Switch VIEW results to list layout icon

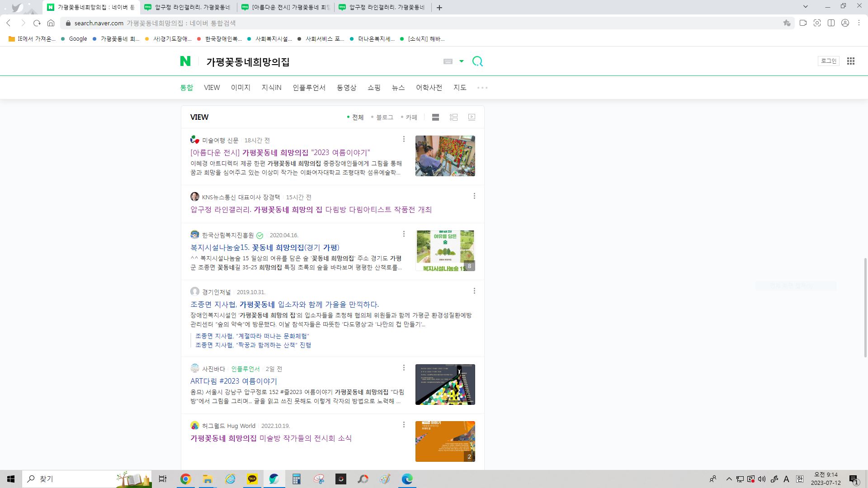(435, 117)
